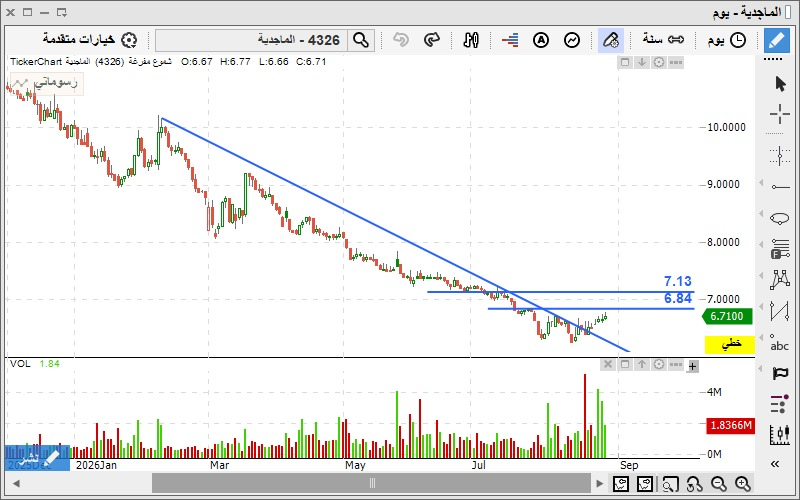
Task: Open the drawings list settings icon
Action: click(x=779, y=404)
